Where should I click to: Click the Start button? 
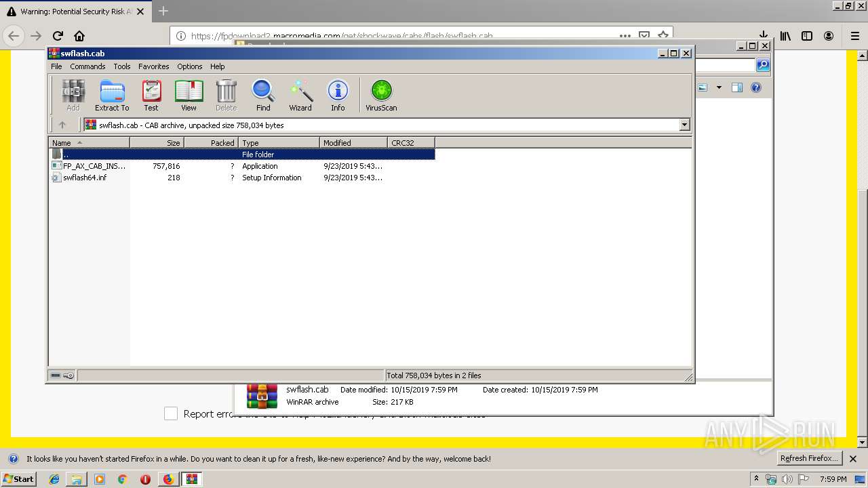click(x=18, y=479)
